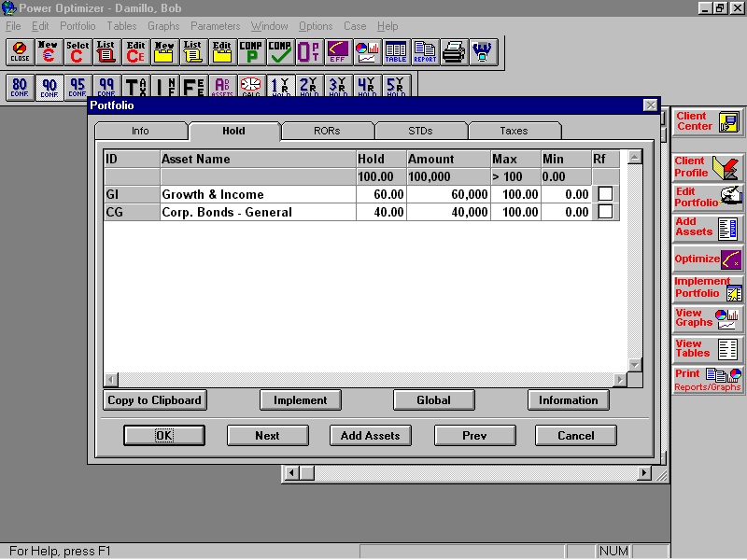Open the REPORT toolbar icon
Screen dimensions: 747x560
click(x=424, y=53)
